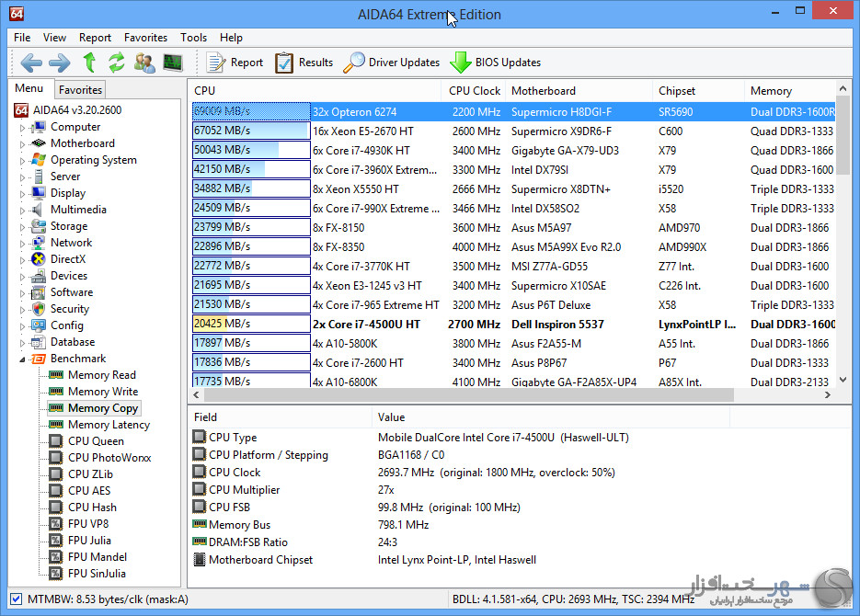Expand the Motherboard tree node

[22, 144]
